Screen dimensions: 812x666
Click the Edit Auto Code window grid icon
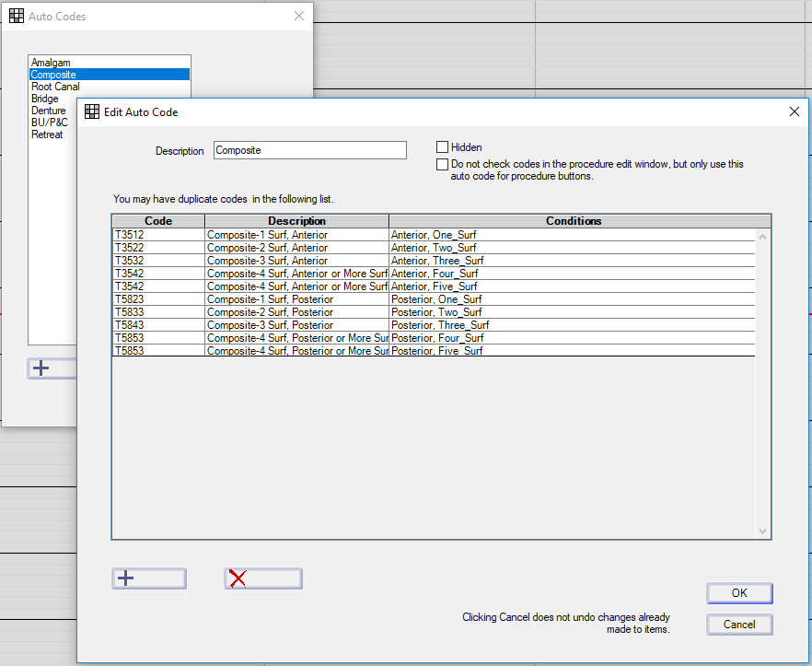[92, 111]
